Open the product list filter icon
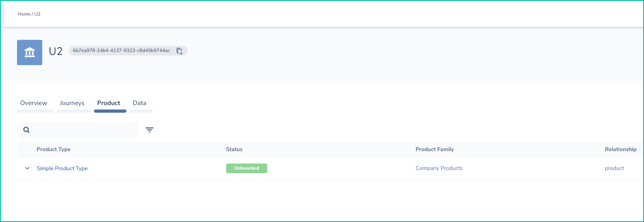644x222 pixels. coord(149,130)
